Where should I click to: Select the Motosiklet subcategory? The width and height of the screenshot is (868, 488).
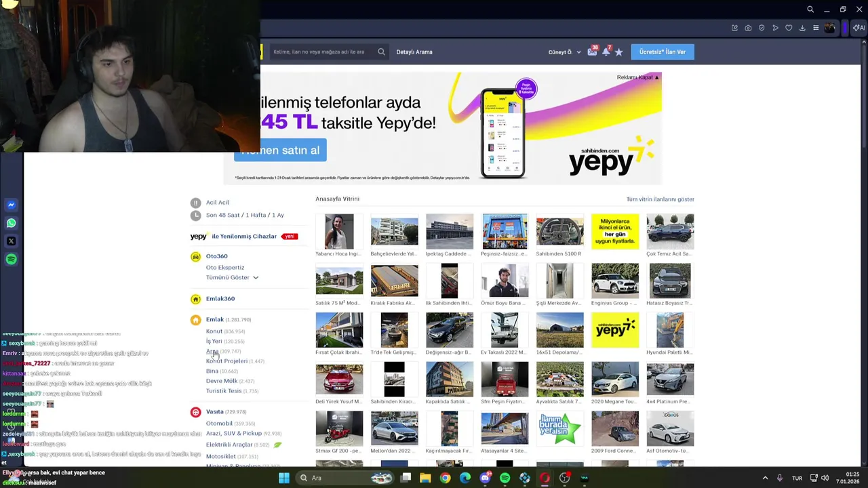pos(221,456)
